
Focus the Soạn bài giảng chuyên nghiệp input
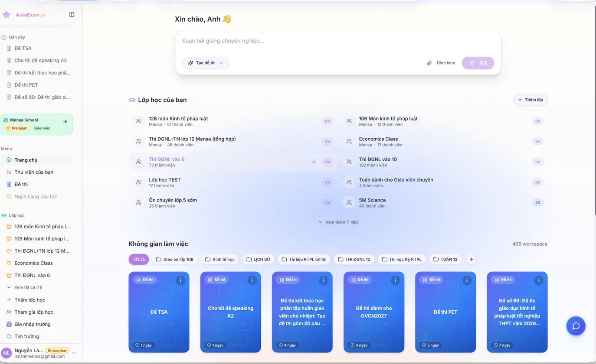(x=338, y=41)
